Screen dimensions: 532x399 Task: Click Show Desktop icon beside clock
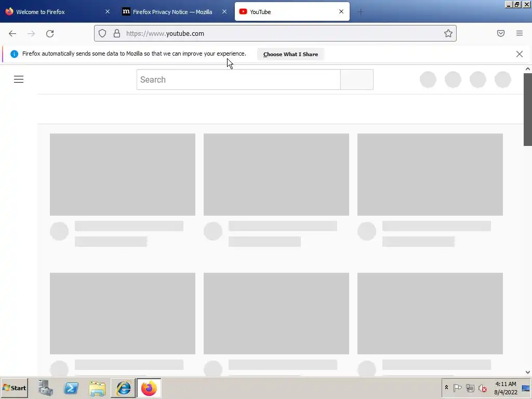pos(526,388)
